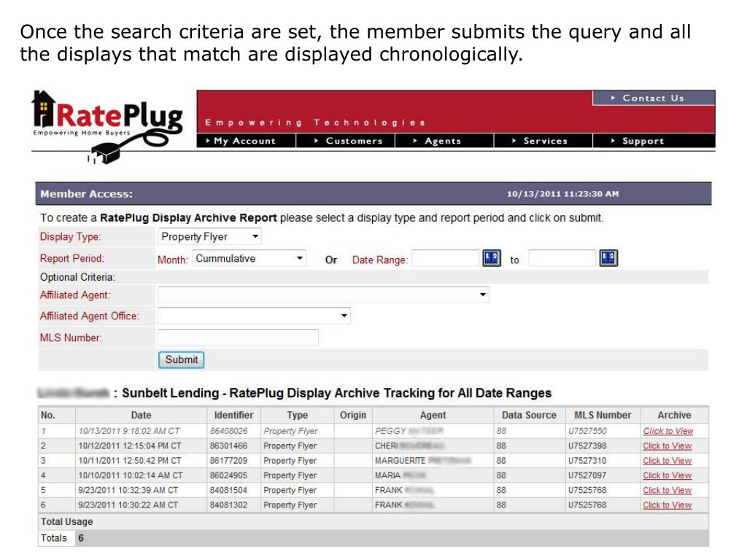Image resolution: width=747 pixels, height=560 pixels.
Task: Click the Type column header
Action: 298,415
